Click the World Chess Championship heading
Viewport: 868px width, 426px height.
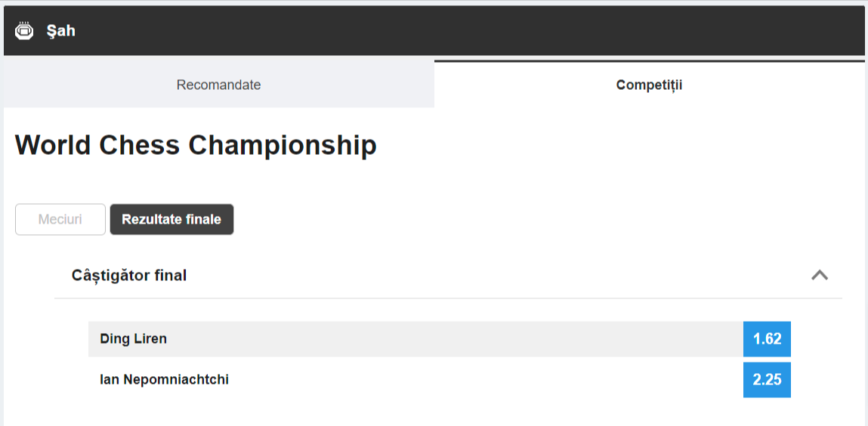[x=196, y=146]
